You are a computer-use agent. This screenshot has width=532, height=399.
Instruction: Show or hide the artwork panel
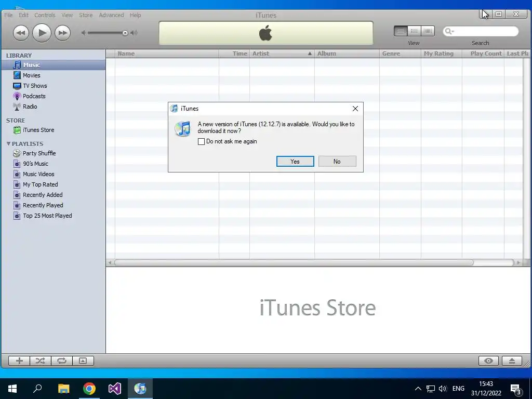coord(83,361)
